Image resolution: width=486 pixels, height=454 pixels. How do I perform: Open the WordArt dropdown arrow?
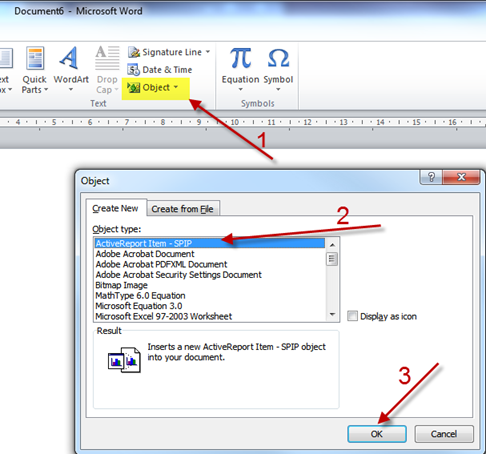click(x=71, y=90)
